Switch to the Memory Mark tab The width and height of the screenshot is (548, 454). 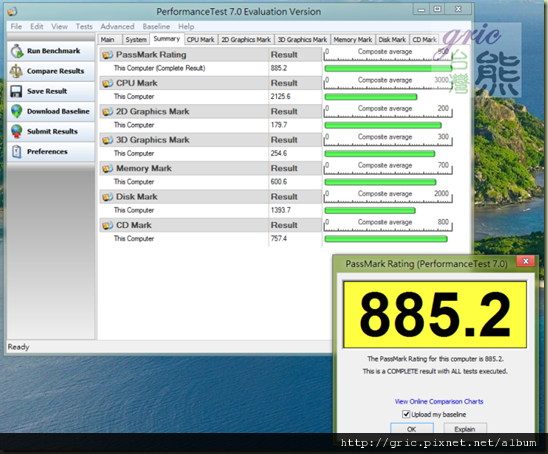353,39
